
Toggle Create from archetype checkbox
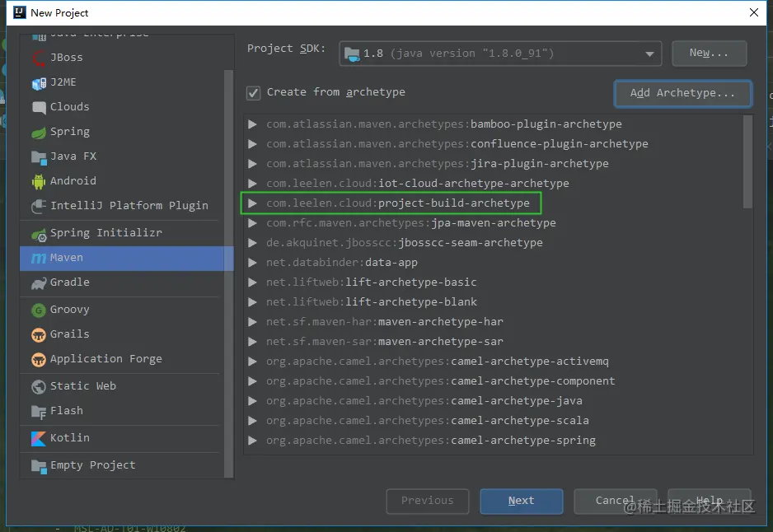(253, 92)
